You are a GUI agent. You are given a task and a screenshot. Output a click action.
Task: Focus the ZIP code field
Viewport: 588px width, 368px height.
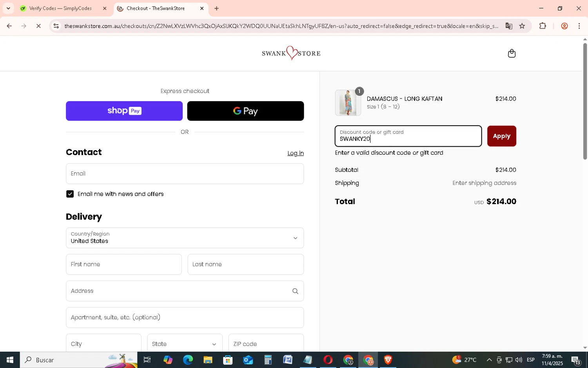click(266, 344)
